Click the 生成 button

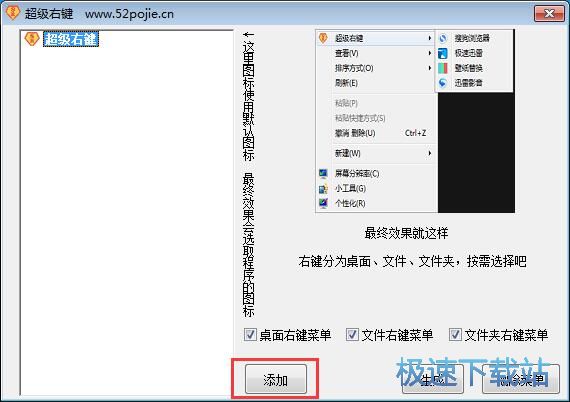433,379
